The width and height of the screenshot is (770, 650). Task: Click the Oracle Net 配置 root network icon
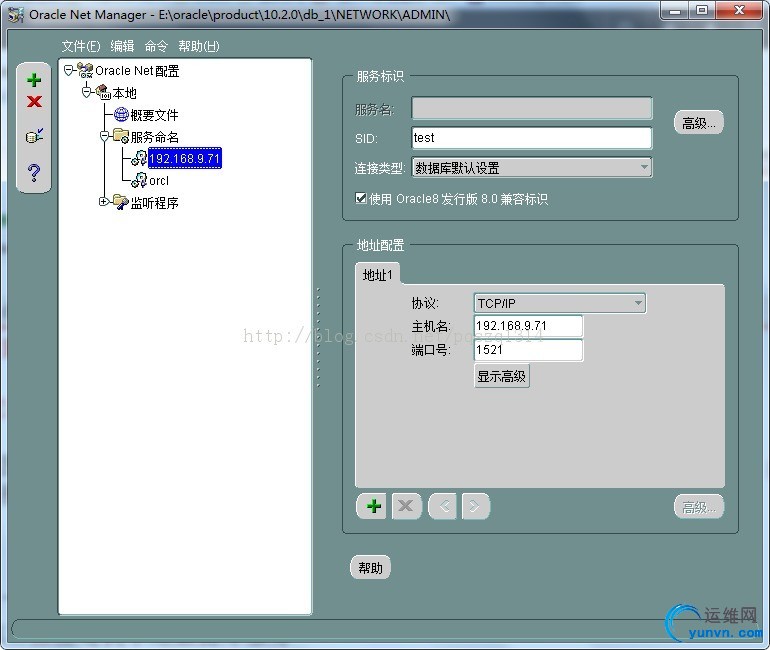coord(85,71)
